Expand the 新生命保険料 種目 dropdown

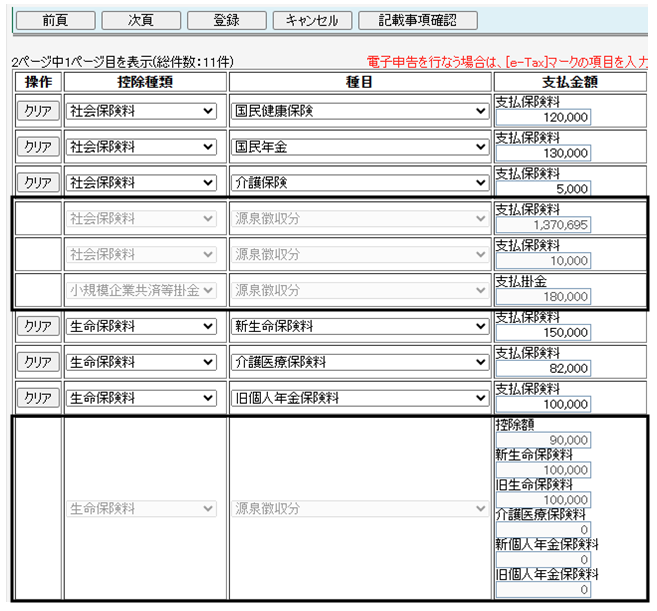(x=360, y=326)
